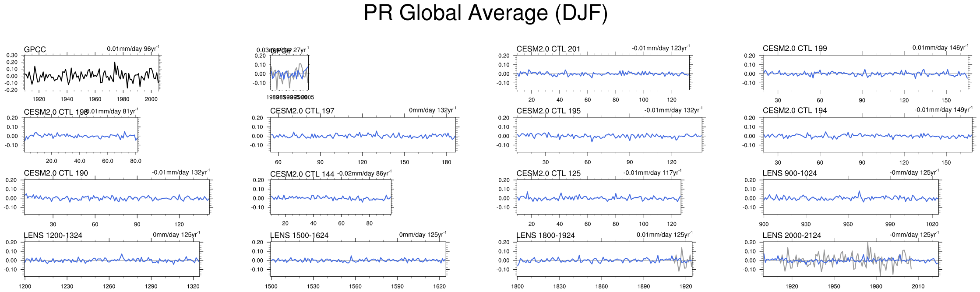Screen dimensions: 980x292
Task: Select the LENS 1500-1624 plot
Action: tap(358, 259)
